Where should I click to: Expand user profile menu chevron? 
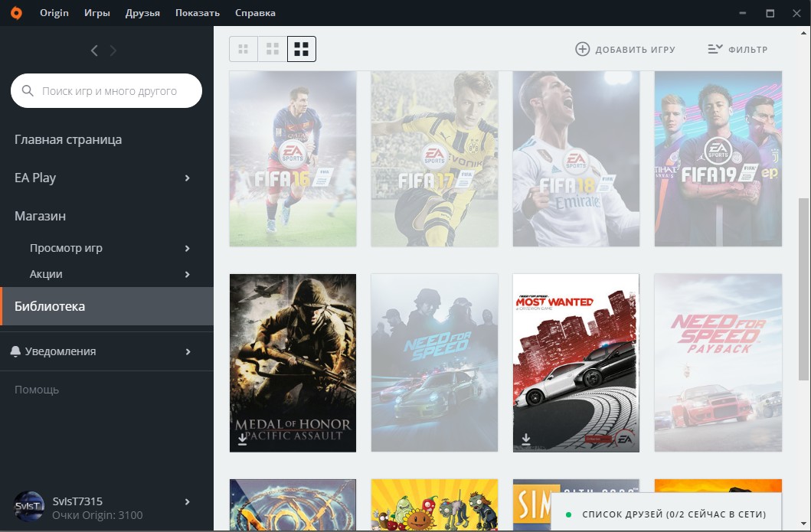coord(187,501)
